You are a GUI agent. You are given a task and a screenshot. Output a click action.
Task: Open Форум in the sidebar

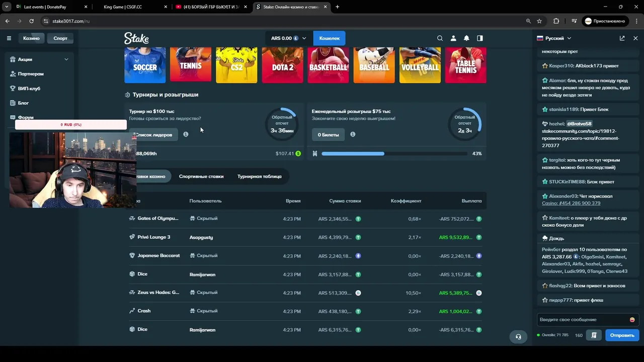tap(25, 117)
